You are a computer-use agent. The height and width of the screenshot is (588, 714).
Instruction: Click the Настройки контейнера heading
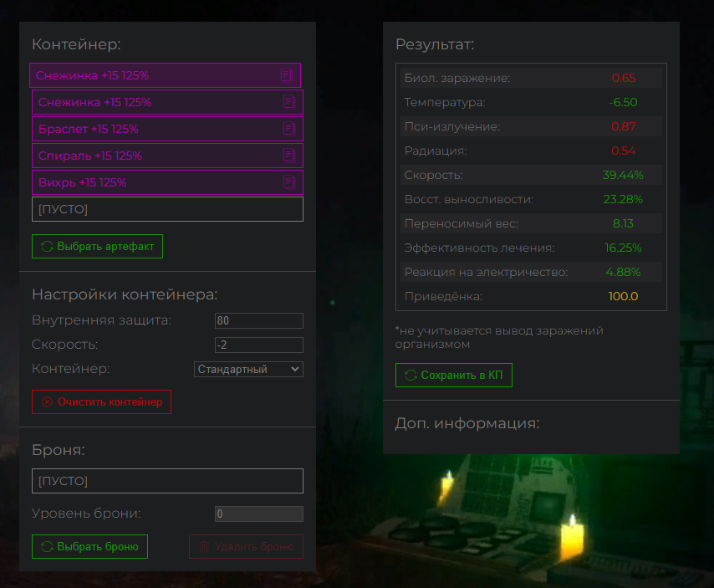[125, 294]
